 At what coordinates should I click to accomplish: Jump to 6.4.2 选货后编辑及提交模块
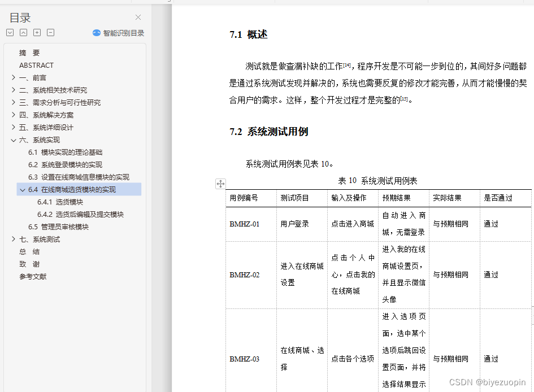point(81,215)
